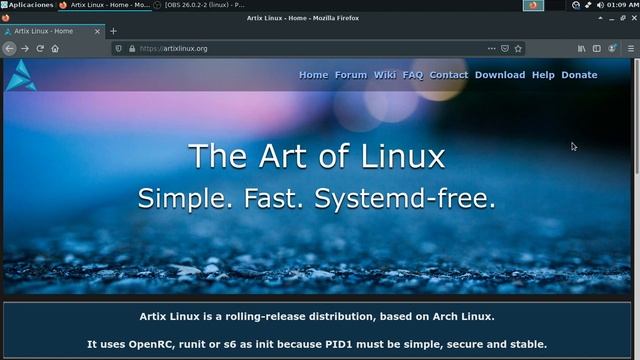Open the Download navigation link
Image resolution: width=640 pixels, height=360 pixels.
(x=500, y=75)
